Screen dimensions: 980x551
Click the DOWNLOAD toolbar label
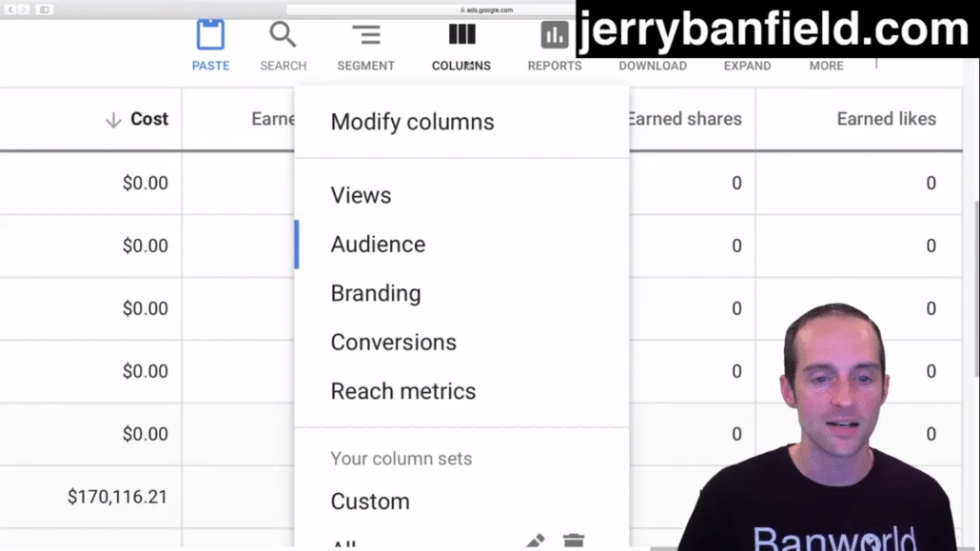653,66
